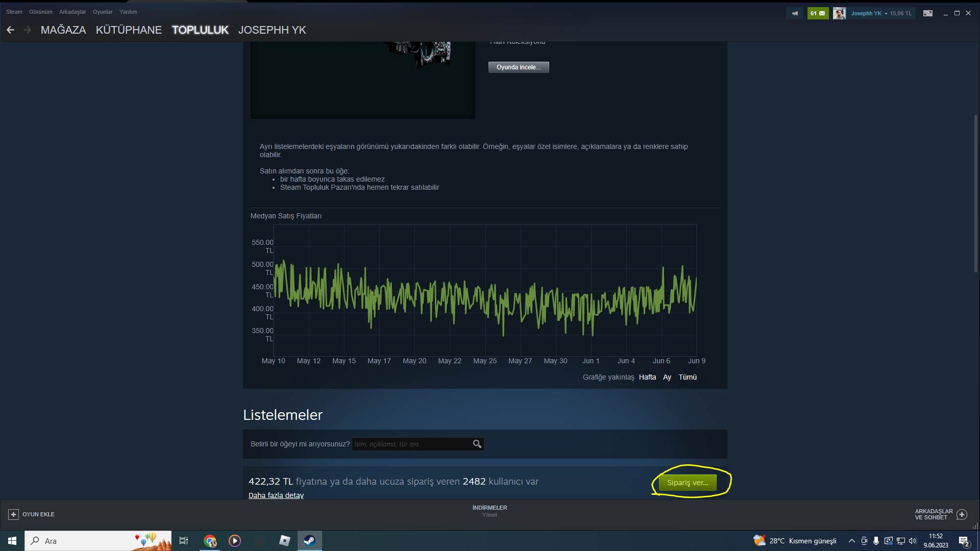Go back with the left arrow
This screenshot has width=980, height=551.
(x=10, y=30)
